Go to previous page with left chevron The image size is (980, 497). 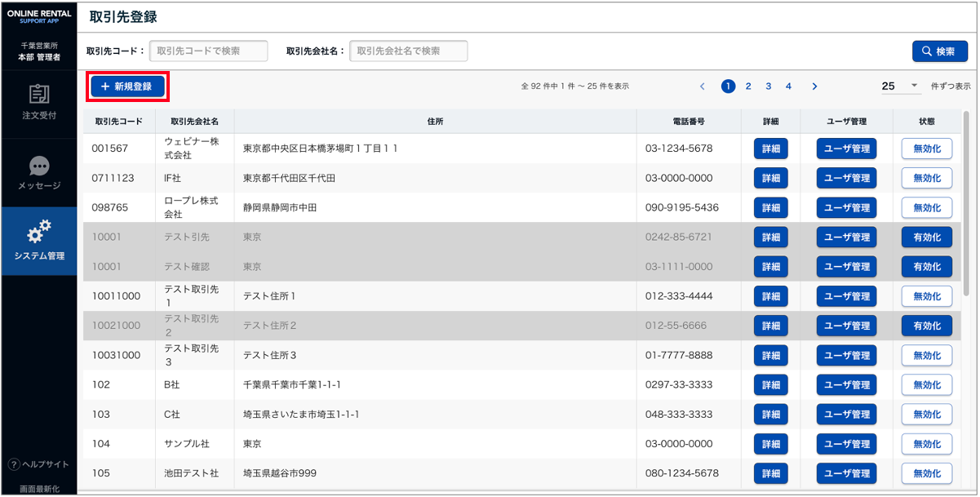tap(703, 87)
